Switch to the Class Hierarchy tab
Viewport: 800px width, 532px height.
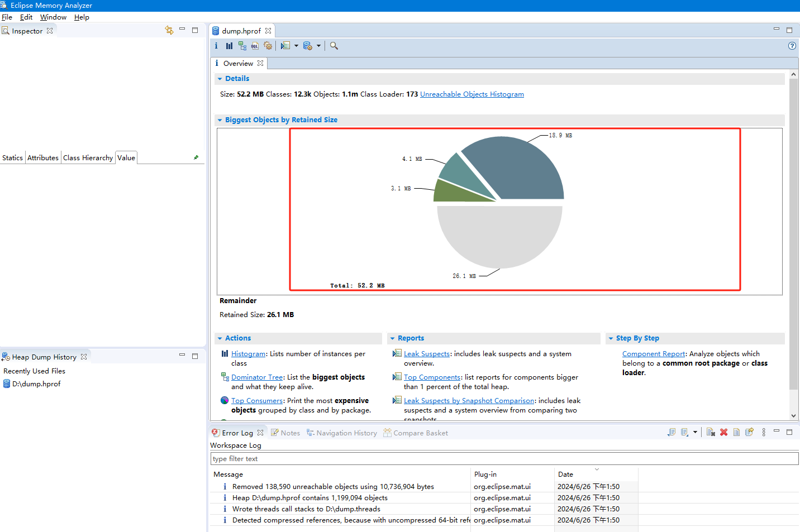(x=88, y=158)
